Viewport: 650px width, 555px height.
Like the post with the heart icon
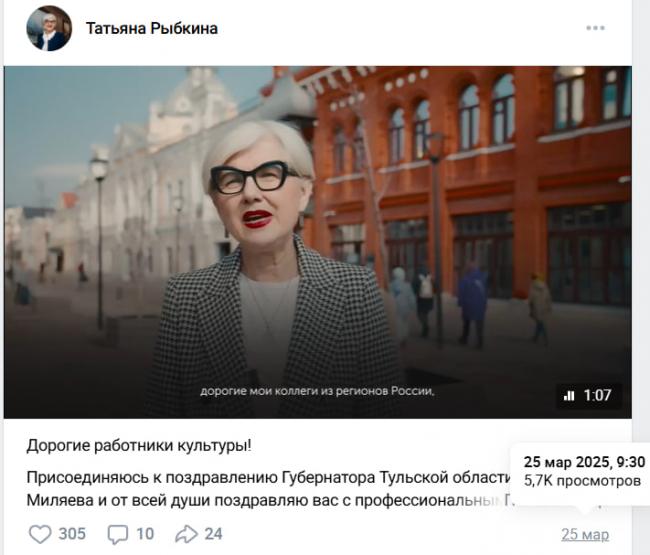40,534
